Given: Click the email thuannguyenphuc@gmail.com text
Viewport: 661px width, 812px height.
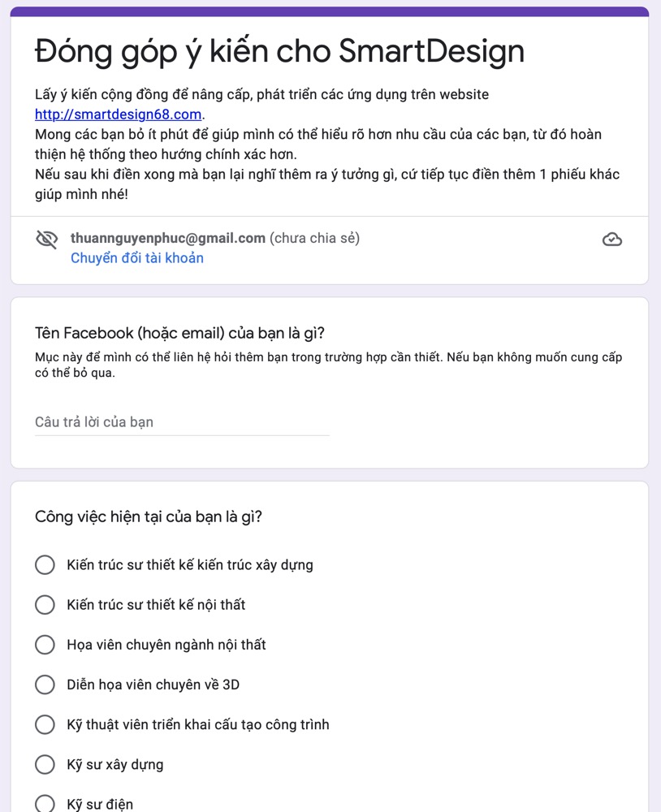Looking at the screenshot, I should click(168, 238).
